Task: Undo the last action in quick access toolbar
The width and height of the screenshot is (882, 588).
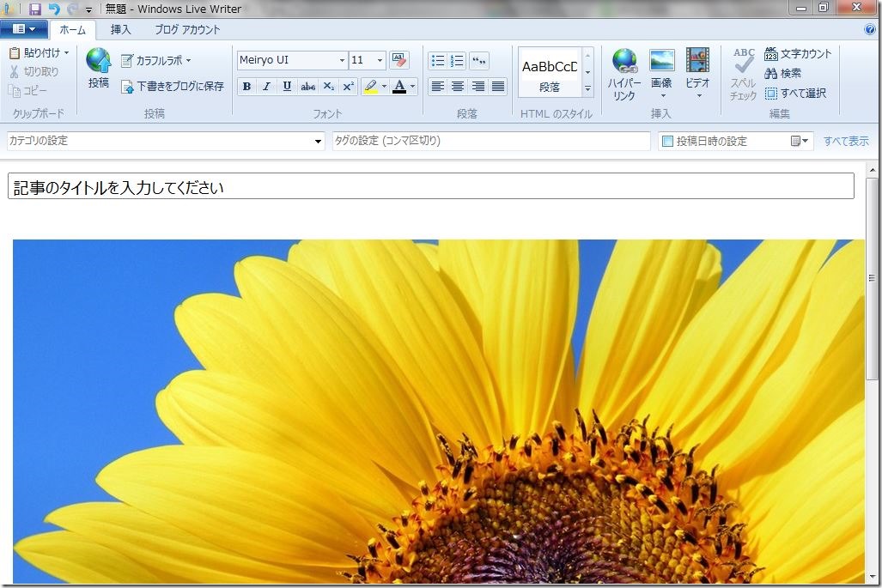Action: pos(54,9)
